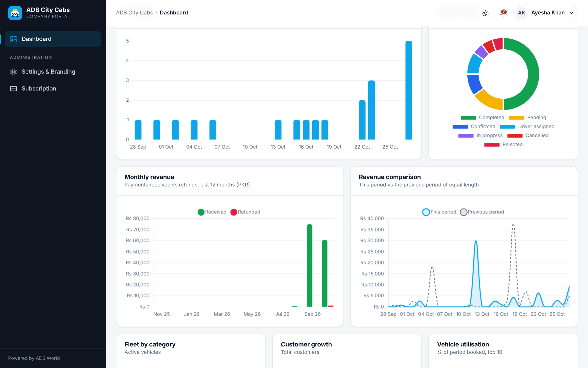Viewport: 588px width, 368px height.
Task: Click the Dashboard breadcrumb text
Action: 174,13
